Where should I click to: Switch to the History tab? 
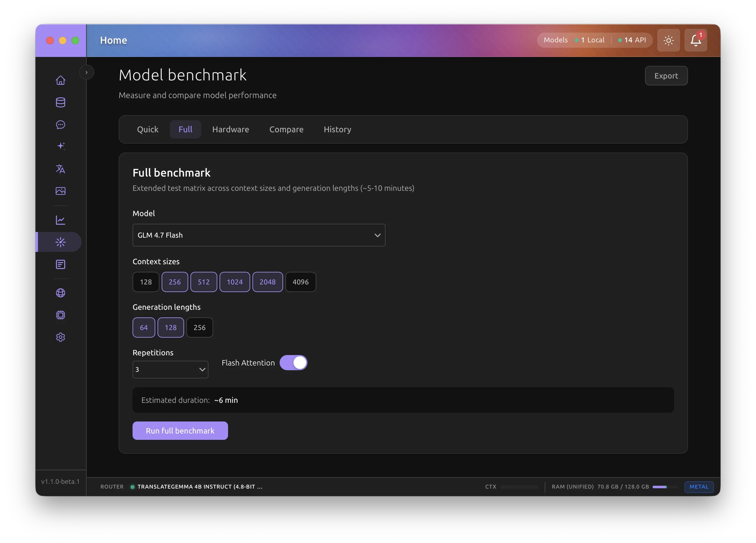(x=337, y=129)
